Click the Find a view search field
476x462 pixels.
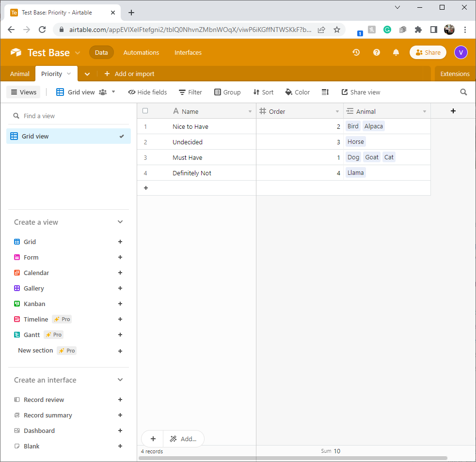[x=69, y=116]
